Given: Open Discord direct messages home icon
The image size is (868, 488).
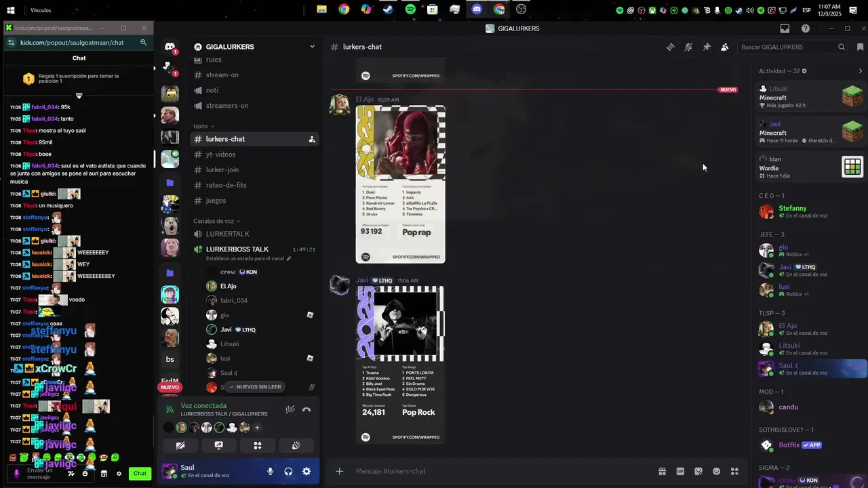Looking at the screenshot, I should pos(170,47).
